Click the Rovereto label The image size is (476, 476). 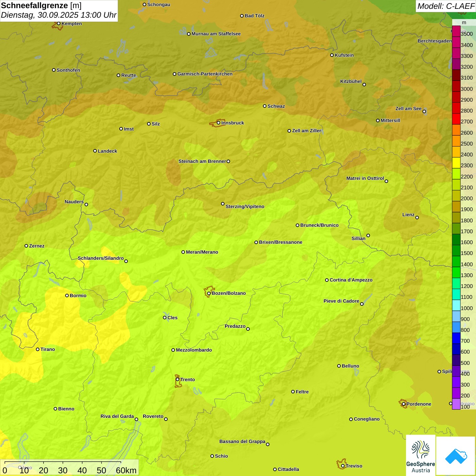coord(153,416)
